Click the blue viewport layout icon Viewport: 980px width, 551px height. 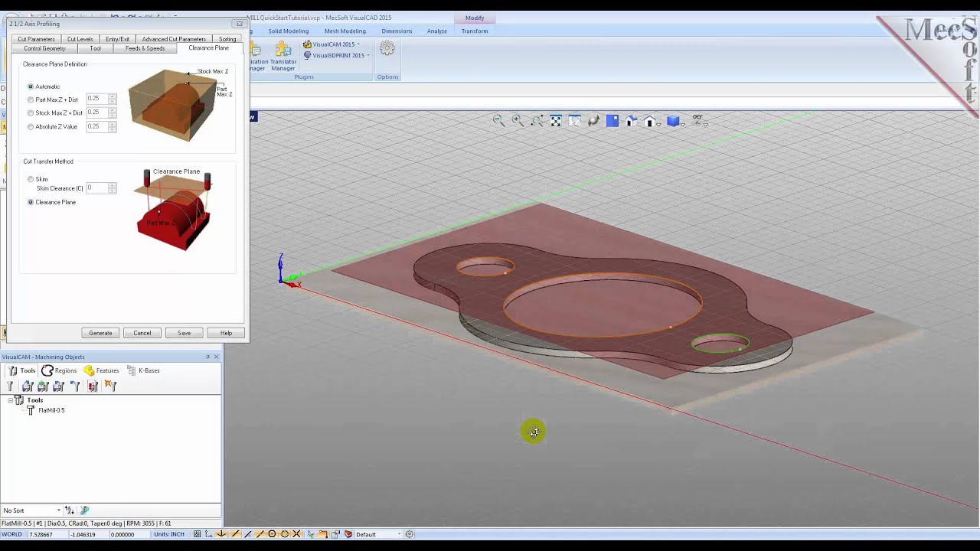[612, 121]
